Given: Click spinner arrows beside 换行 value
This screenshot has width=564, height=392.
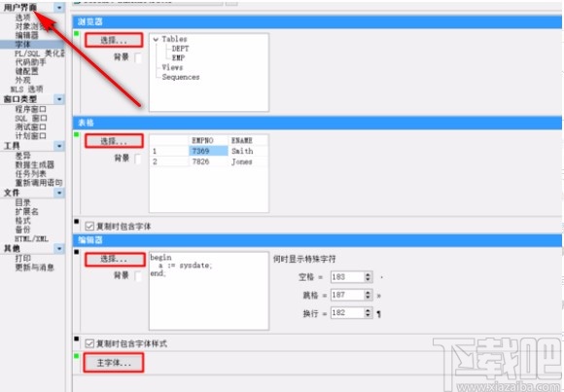Looking at the screenshot, I should tap(368, 313).
